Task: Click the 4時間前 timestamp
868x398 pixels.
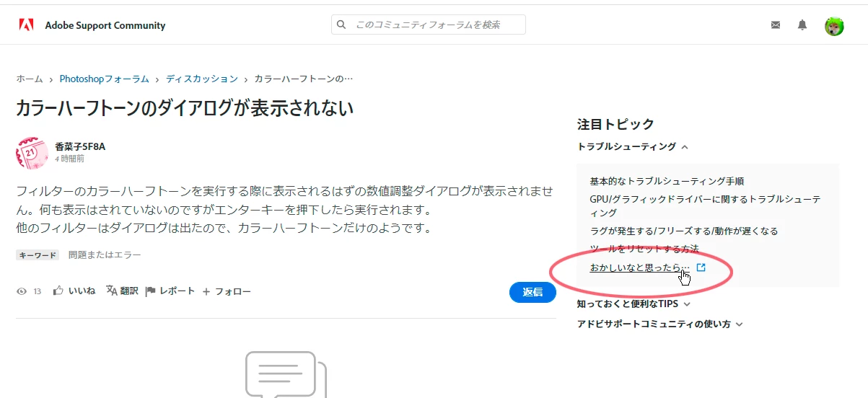Action: [x=69, y=159]
